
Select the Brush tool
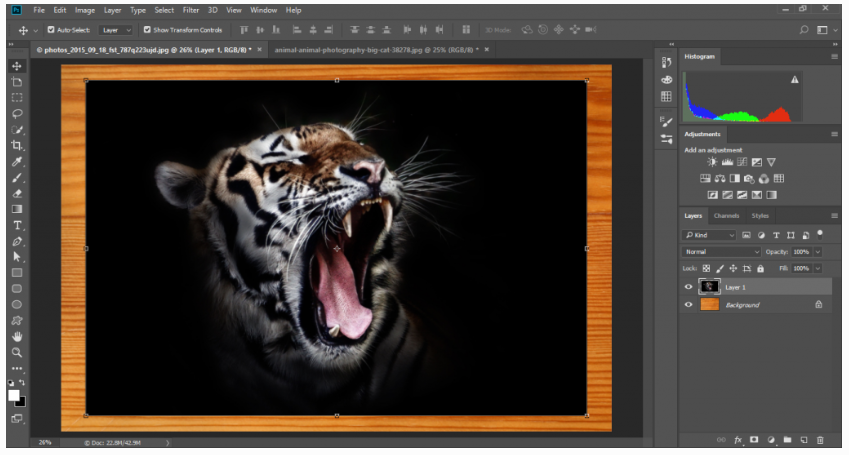[x=17, y=177]
